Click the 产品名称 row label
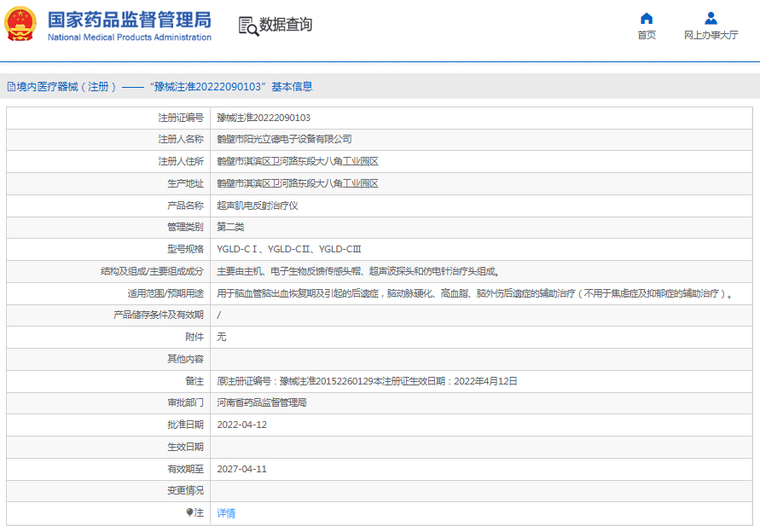The height and width of the screenshot is (532, 760). [186, 205]
